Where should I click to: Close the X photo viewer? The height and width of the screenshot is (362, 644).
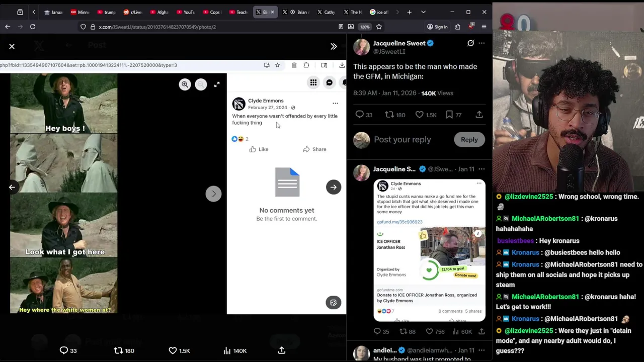click(12, 46)
